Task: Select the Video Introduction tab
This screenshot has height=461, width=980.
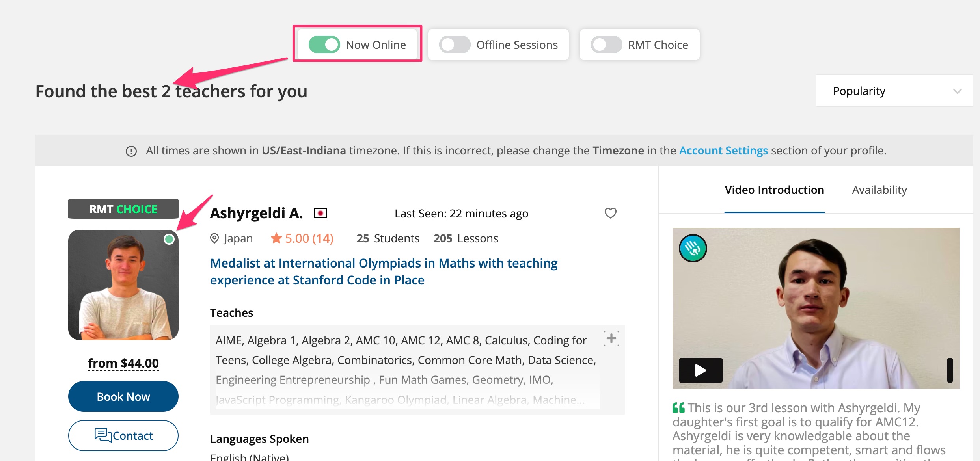Action: click(x=774, y=190)
